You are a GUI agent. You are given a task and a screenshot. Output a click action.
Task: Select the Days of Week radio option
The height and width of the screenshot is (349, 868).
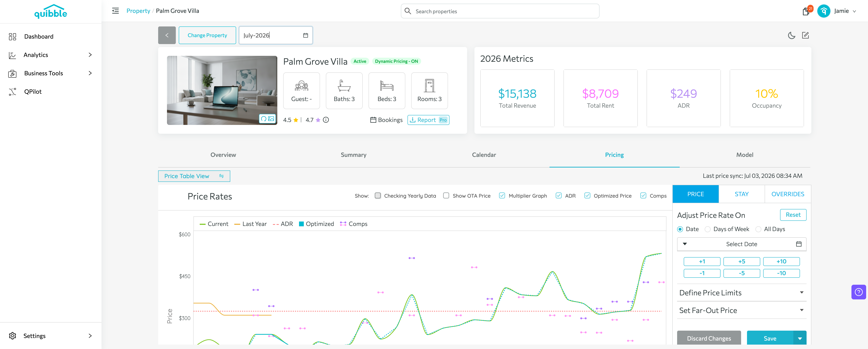click(x=708, y=229)
